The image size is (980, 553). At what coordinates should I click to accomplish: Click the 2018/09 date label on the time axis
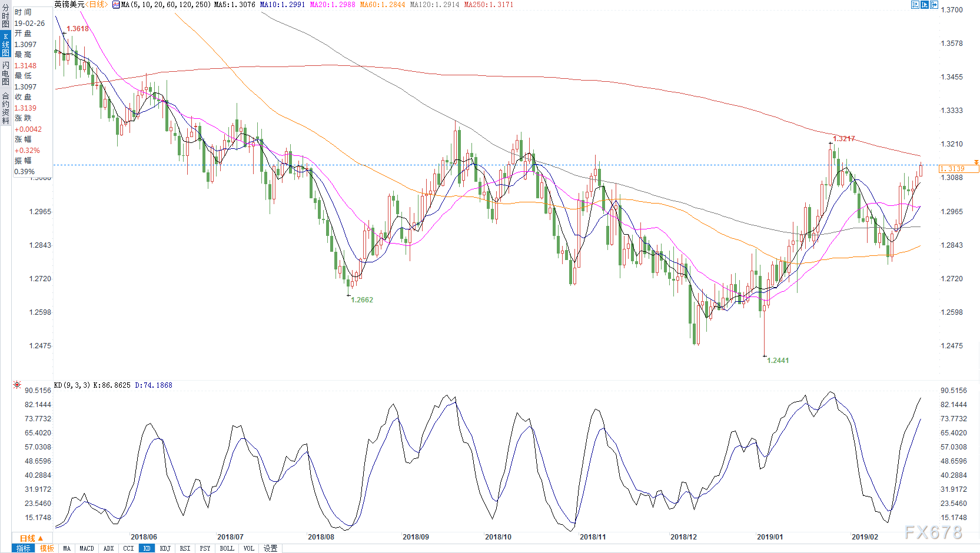tap(416, 537)
